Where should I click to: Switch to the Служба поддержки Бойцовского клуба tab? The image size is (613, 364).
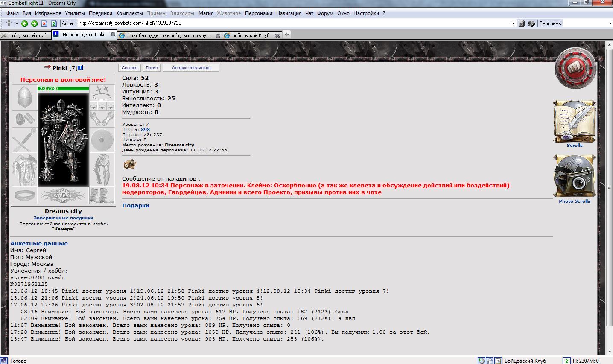[169, 35]
